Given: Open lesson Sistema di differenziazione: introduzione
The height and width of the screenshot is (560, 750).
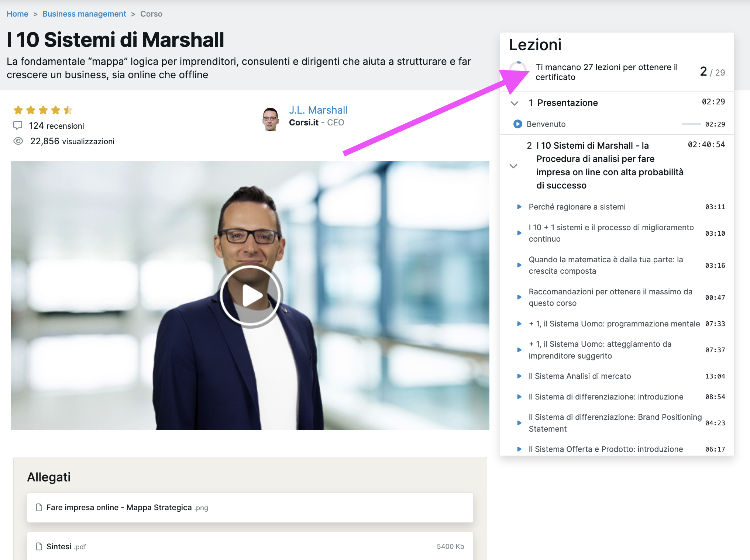Looking at the screenshot, I should pyautogui.click(x=606, y=397).
